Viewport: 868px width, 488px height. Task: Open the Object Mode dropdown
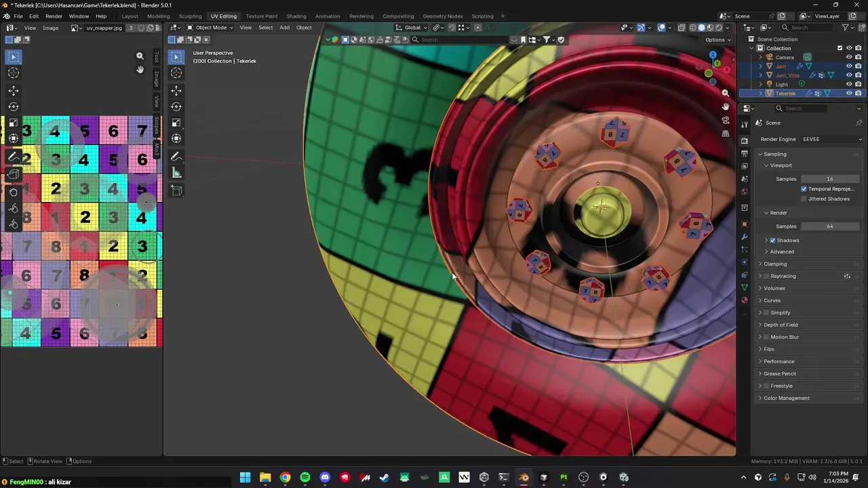(x=210, y=28)
